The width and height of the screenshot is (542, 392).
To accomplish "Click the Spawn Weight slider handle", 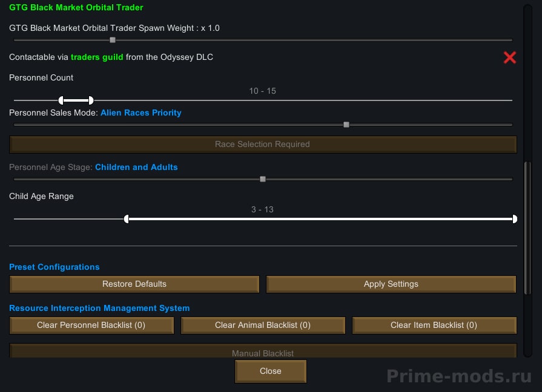I will pyautogui.click(x=113, y=40).
